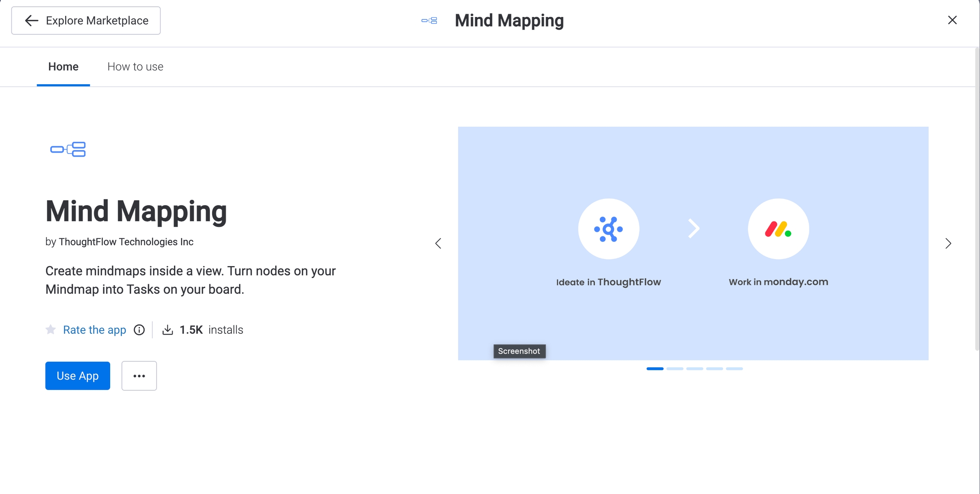Click the white chevron between the logos
The width and height of the screenshot is (980, 494).
point(694,229)
